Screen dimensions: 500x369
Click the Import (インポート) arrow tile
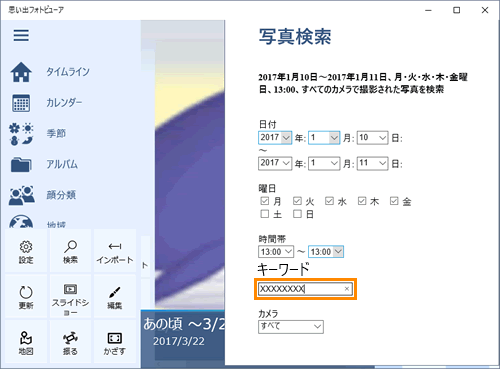pos(115,251)
